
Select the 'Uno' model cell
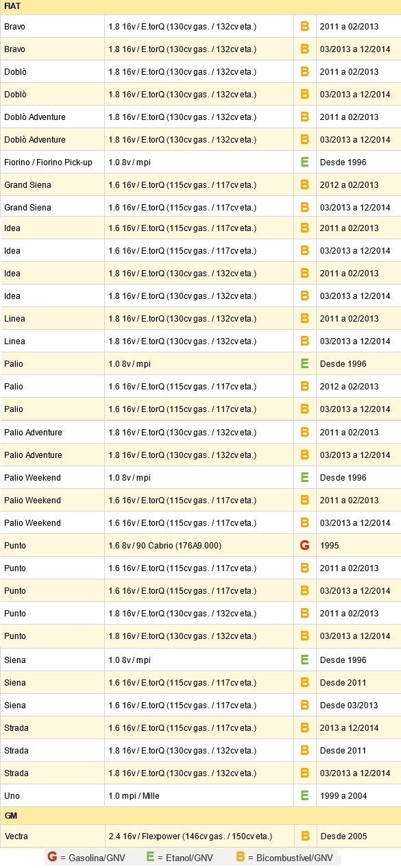52,796
